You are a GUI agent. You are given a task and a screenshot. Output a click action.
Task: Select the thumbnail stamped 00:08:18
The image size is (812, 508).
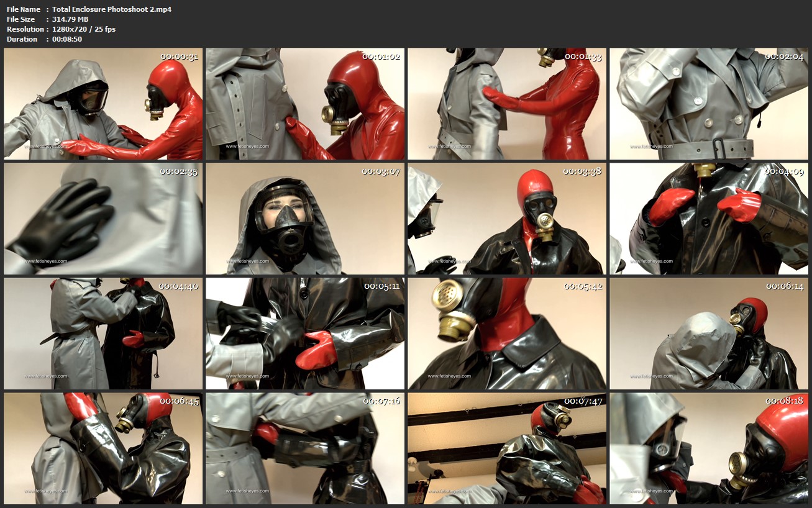[x=709, y=448]
